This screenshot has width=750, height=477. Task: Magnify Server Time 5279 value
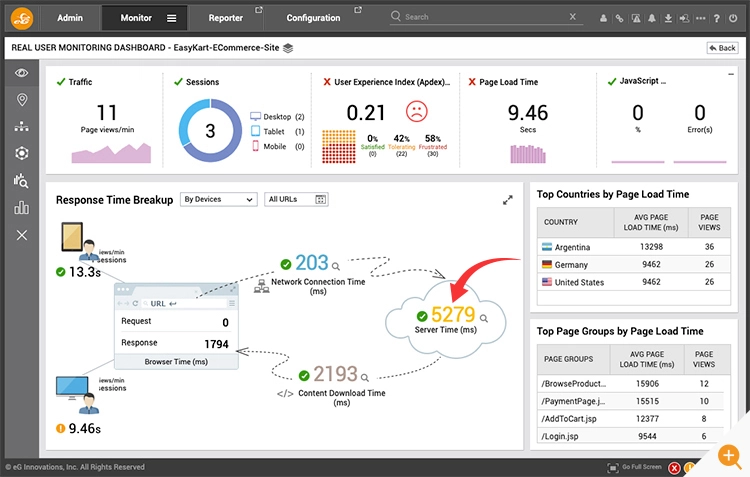(x=484, y=318)
